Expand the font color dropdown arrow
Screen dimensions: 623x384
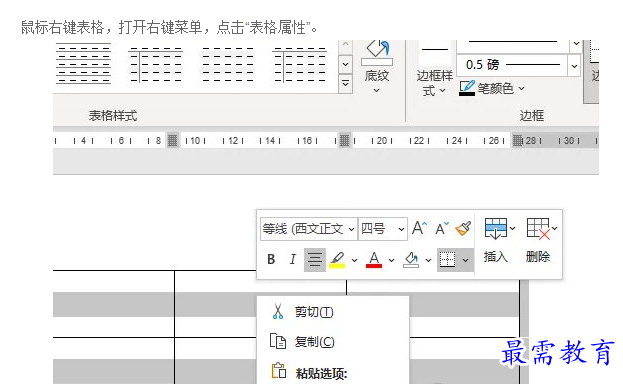pos(391,260)
